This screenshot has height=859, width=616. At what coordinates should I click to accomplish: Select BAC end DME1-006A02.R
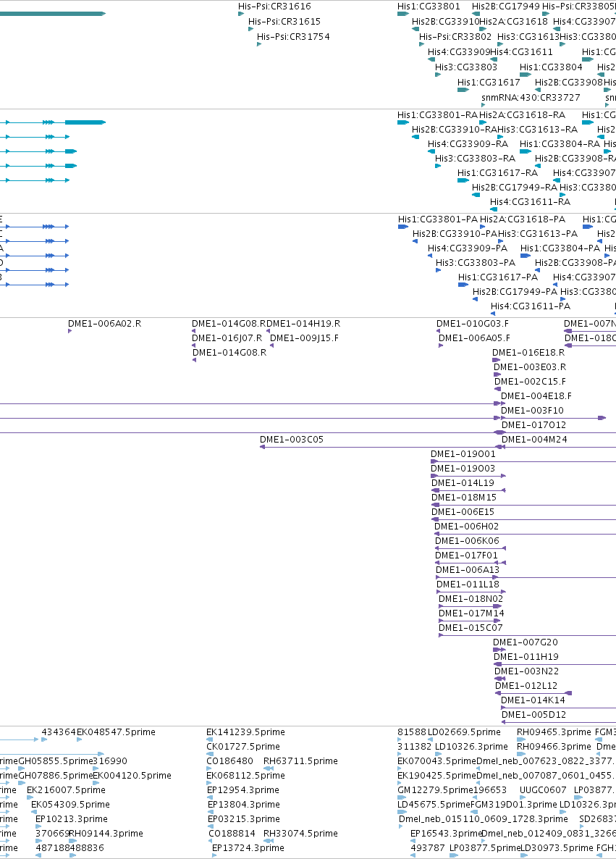[104, 324]
